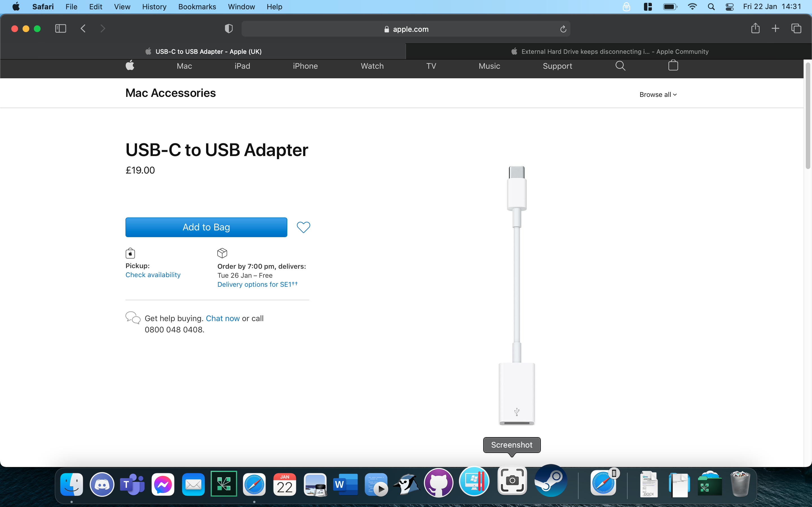
Task: Open the shopping Bag icon
Action: pos(673,66)
